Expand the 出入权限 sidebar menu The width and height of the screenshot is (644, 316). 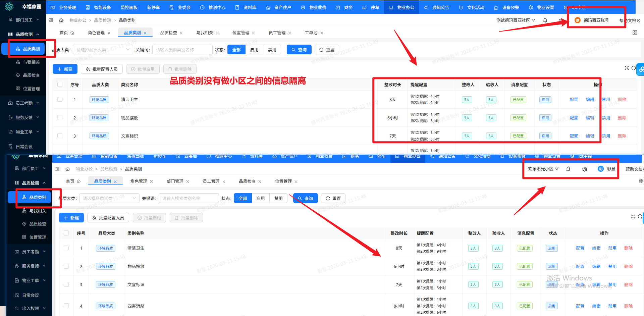30,308
